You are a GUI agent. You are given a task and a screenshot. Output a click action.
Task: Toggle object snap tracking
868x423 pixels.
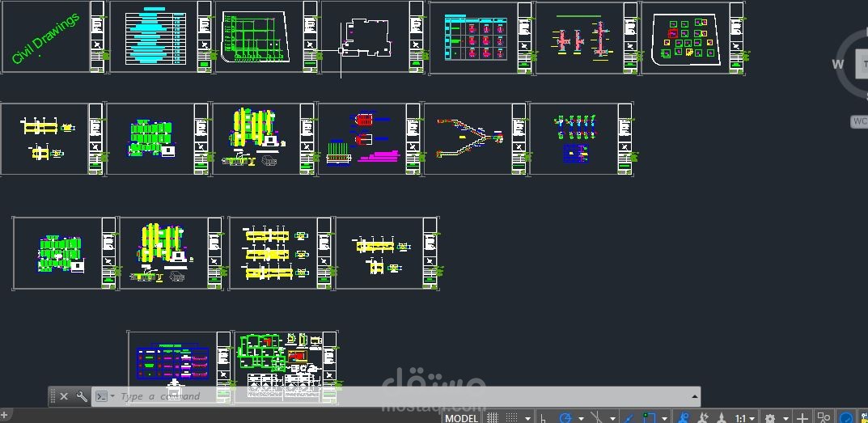point(629,418)
